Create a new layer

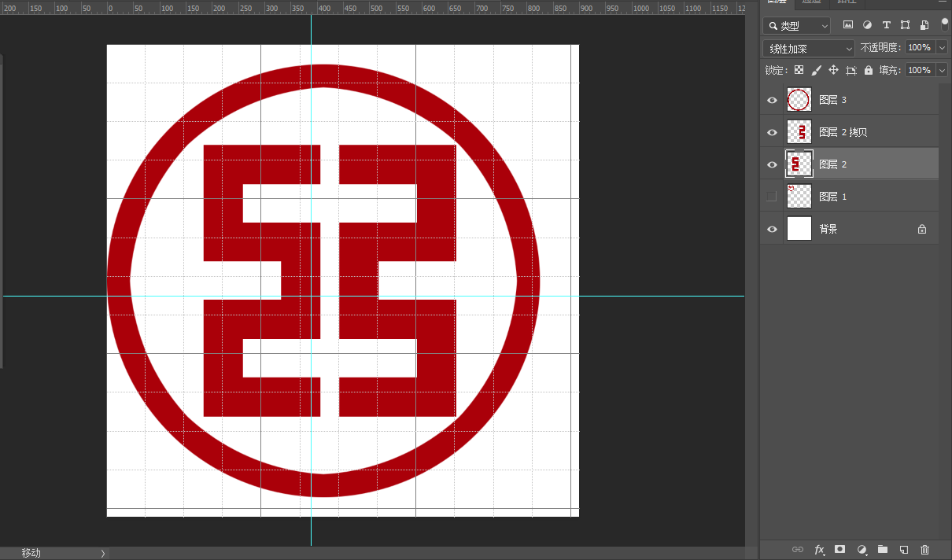pyautogui.click(x=904, y=549)
